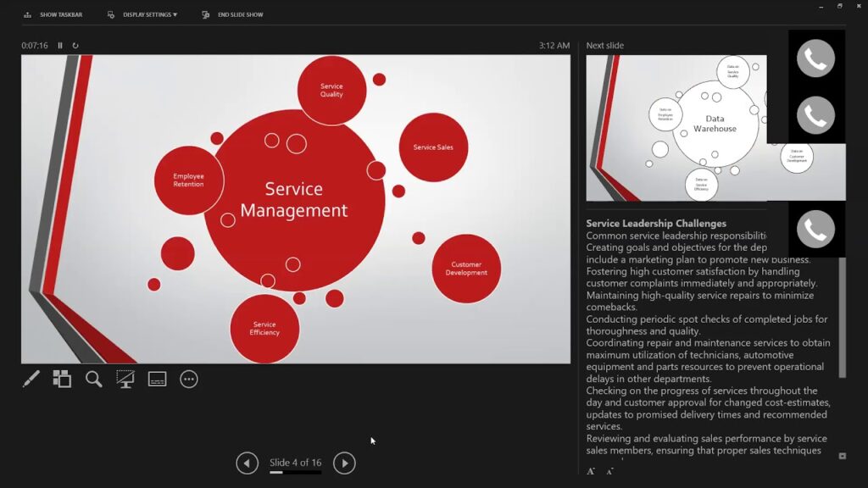Make the notes text smaller
This screenshot has width=868, height=488.
point(609,471)
